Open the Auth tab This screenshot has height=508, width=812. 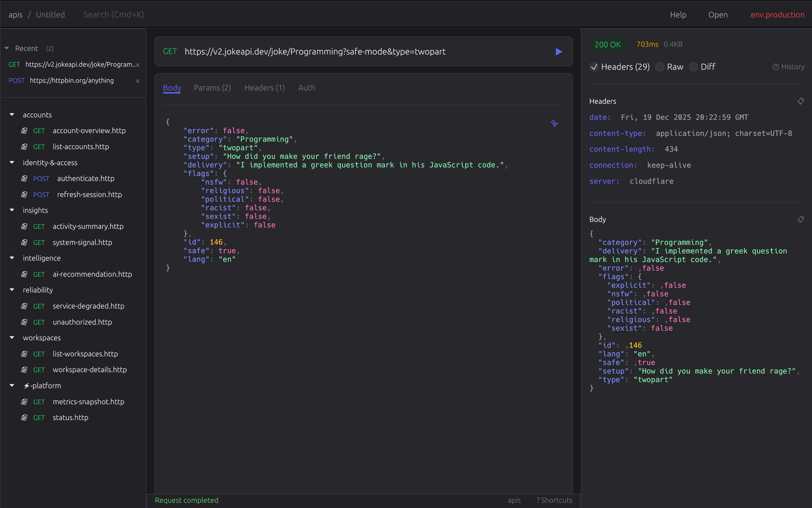(306, 88)
